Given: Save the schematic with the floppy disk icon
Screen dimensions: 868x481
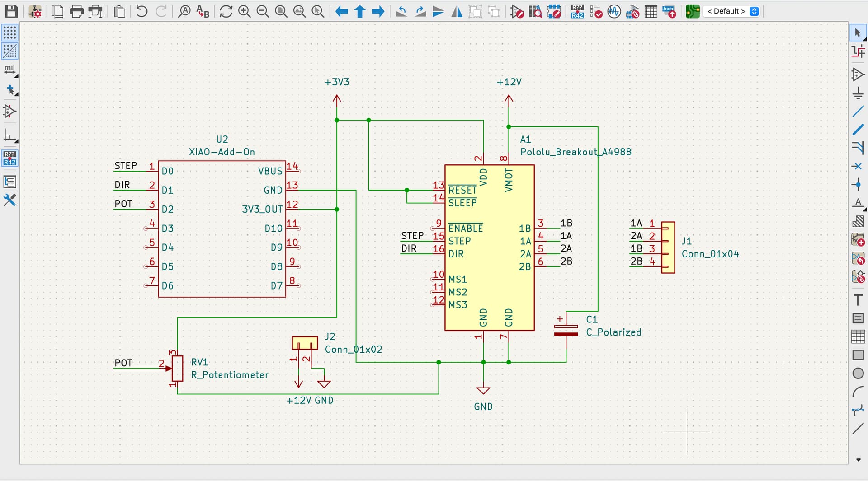Looking at the screenshot, I should point(11,11).
